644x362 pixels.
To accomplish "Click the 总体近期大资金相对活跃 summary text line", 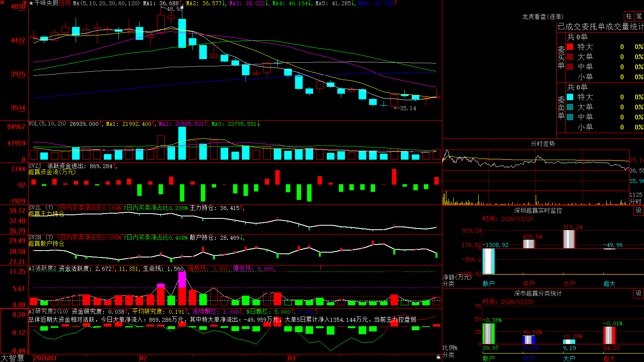I will (222, 319).
